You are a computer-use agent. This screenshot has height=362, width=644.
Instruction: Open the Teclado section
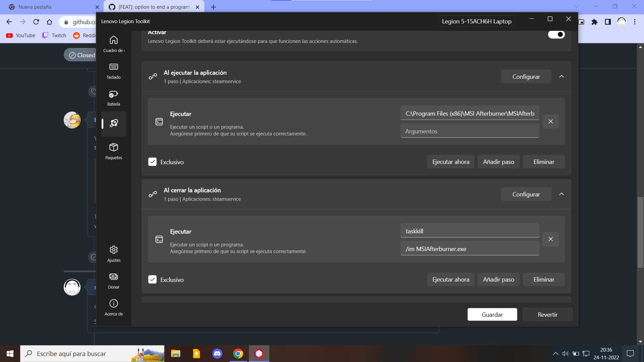point(113,70)
